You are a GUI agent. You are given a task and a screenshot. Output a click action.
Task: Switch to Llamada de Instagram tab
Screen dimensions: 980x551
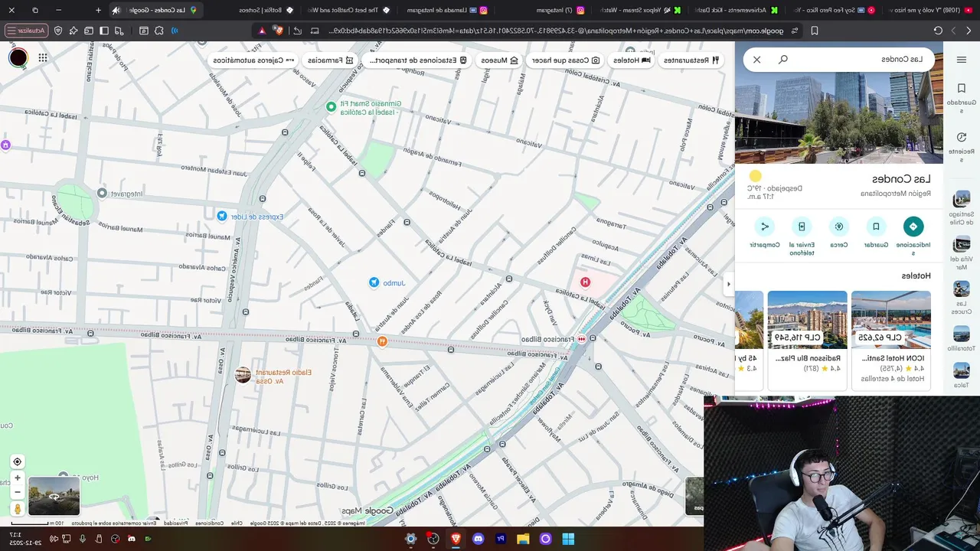tap(446, 10)
